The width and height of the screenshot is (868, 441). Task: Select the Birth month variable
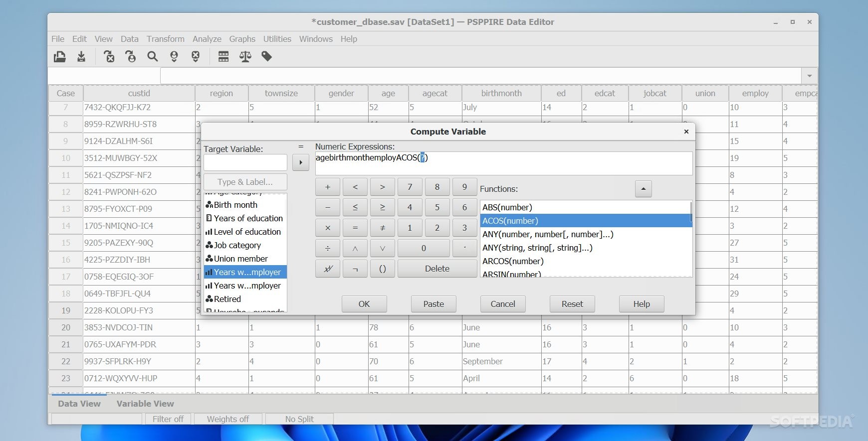(x=245, y=205)
